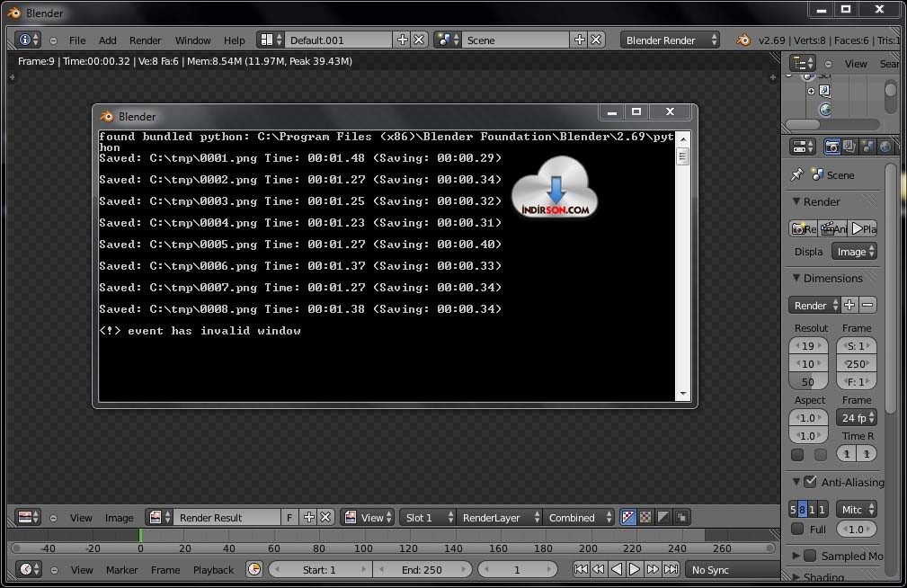The image size is (907, 588).
Task: Open the Timeline Playback menu
Action: (213, 570)
